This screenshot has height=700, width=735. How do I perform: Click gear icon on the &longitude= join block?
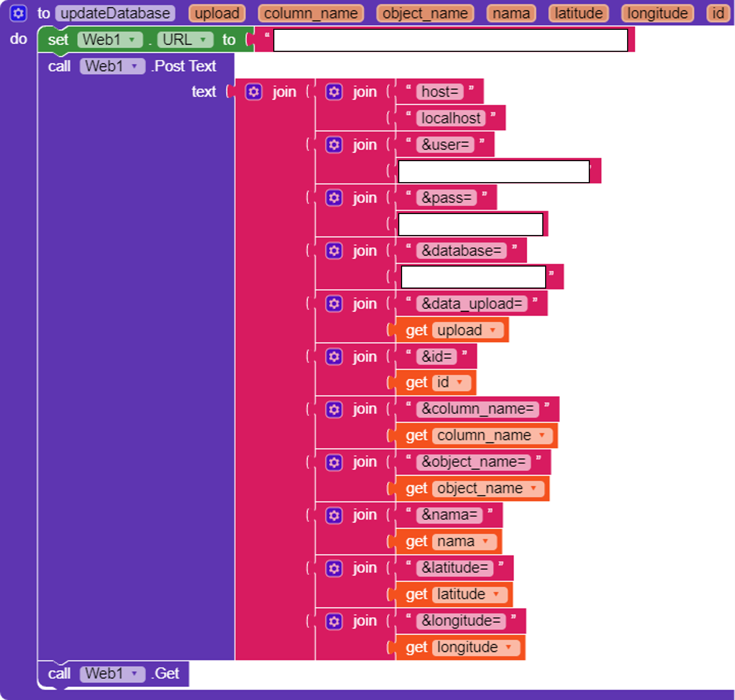(x=334, y=621)
